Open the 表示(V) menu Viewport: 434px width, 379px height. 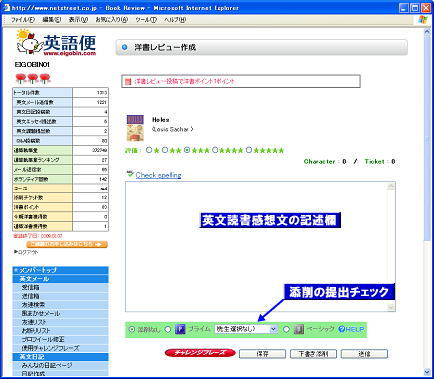(78, 20)
